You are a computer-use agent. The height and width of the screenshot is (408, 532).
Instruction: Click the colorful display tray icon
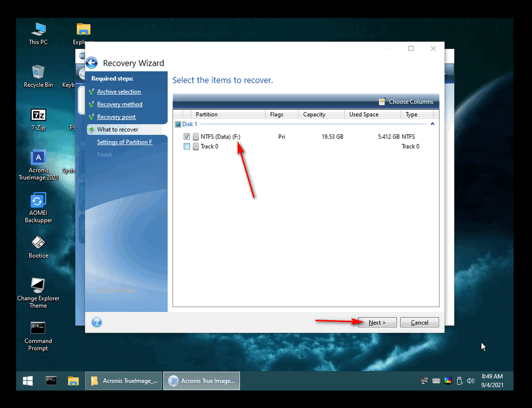[448, 381]
